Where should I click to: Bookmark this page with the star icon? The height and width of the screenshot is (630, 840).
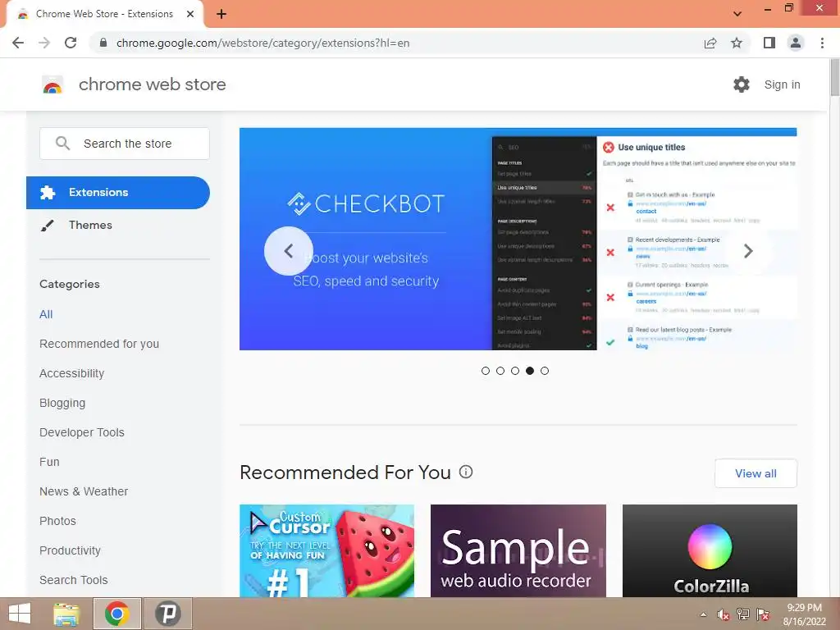[x=737, y=43]
